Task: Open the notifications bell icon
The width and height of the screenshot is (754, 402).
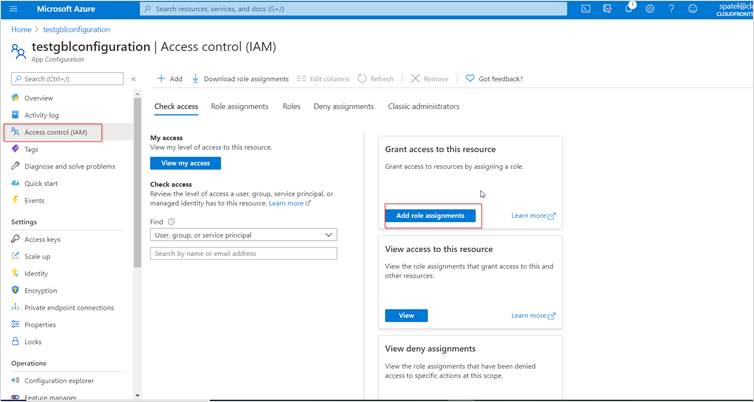Action: point(629,9)
